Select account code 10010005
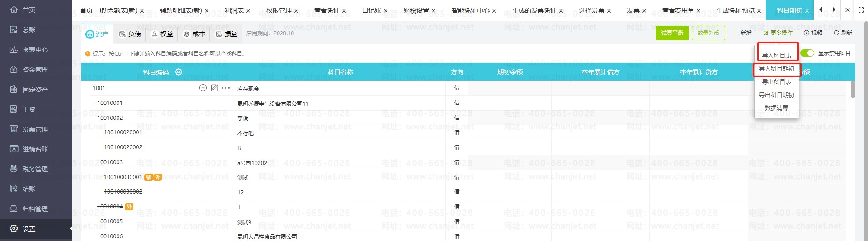 [110, 222]
